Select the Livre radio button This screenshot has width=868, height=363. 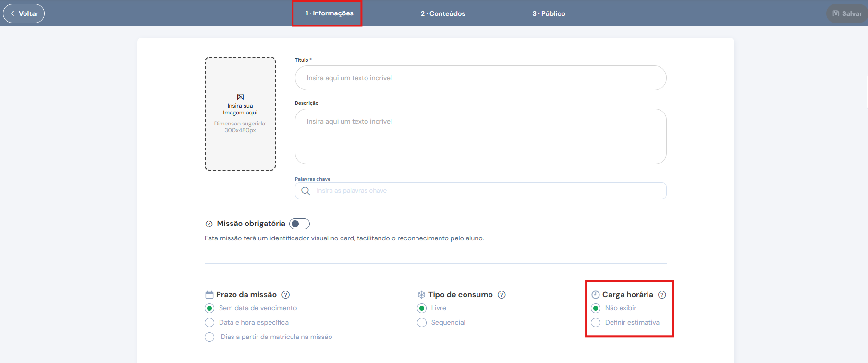[x=422, y=308]
